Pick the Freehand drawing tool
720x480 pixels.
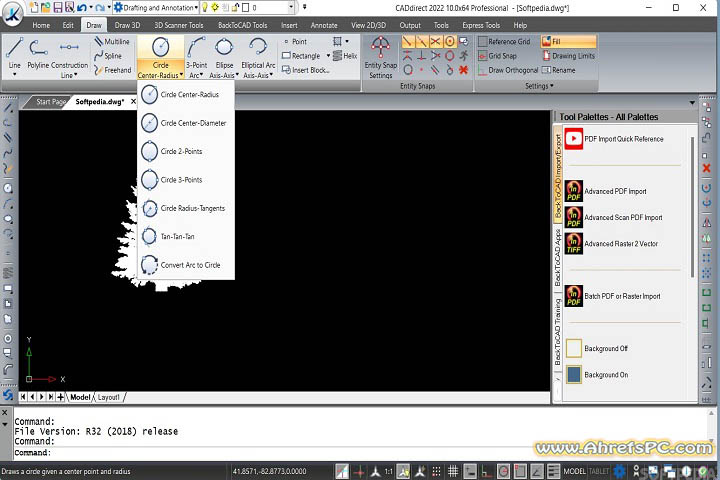[x=113, y=70]
